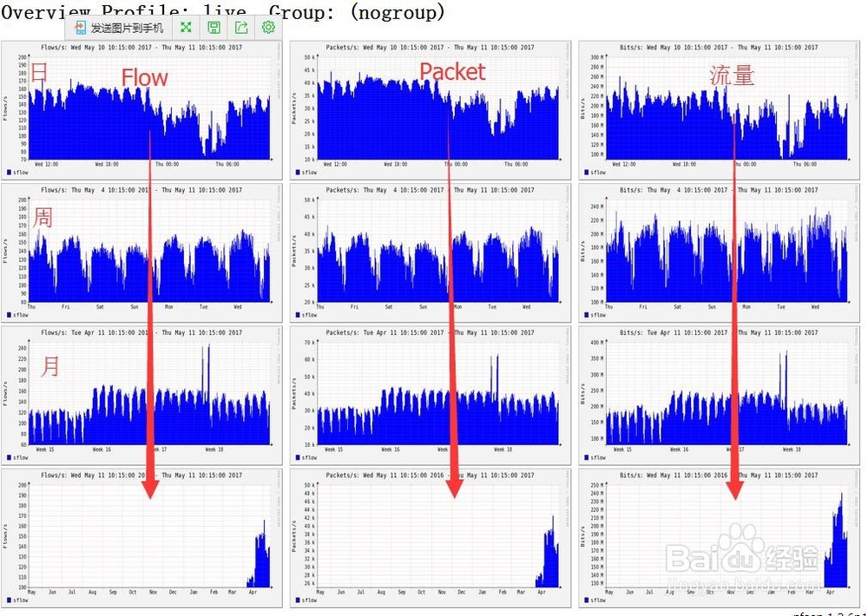Click 'Wed 12:00' axis label on daily Flows/s graph

click(x=46, y=164)
